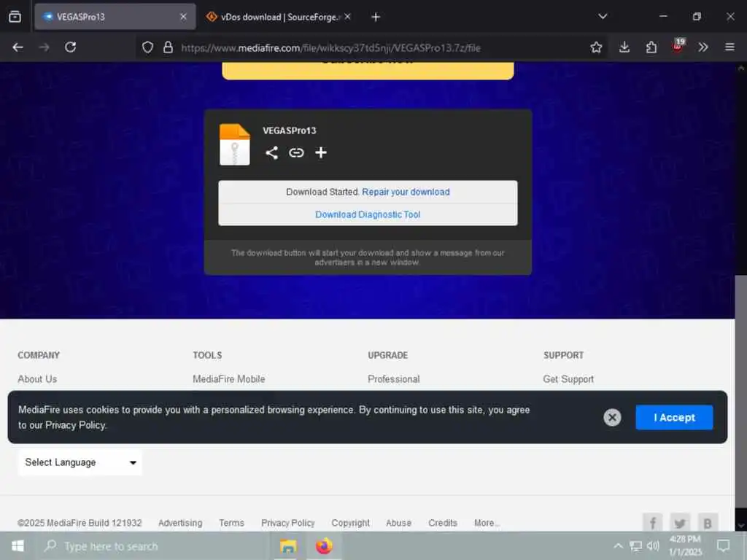Open the Windows Start menu

tap(18, 546)
